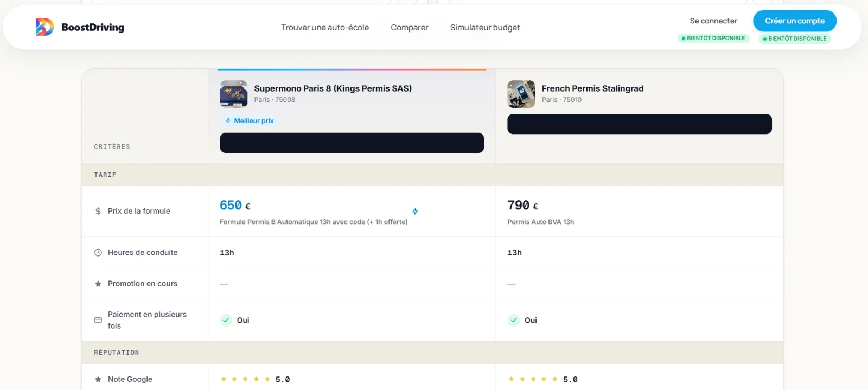Click the Oui payment value for French Permis Stalingrad

[531, 321]
